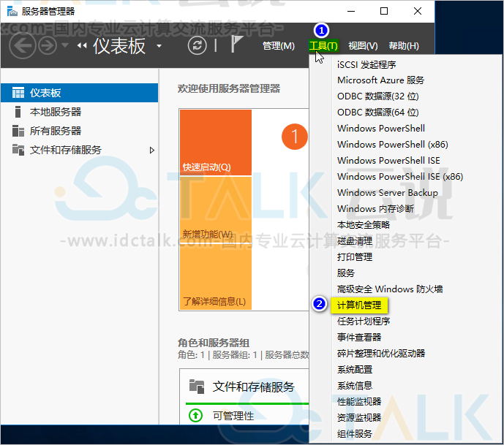The width and height of the screenshot is (504, 445).
Task: Open the 文件和存储服务 role tile title
Action: pos(253,387)
